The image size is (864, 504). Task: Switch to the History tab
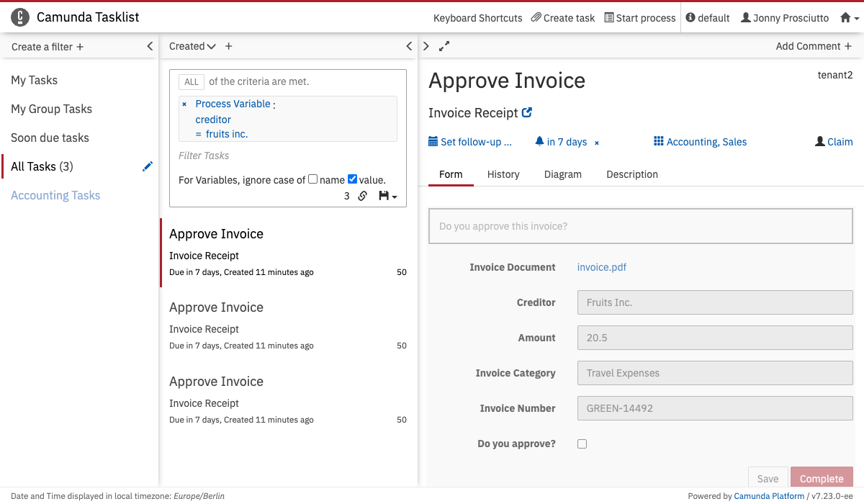pyautogui.click(x=503, y=174)
